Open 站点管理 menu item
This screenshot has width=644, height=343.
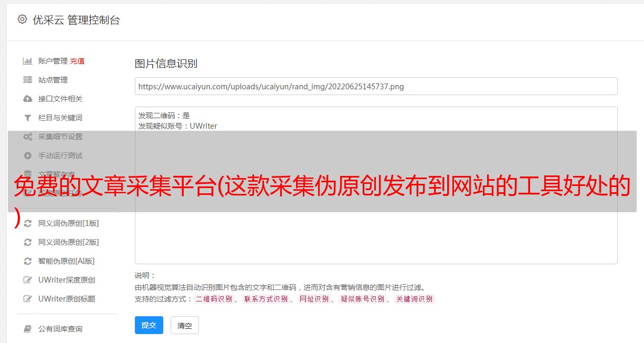(53, 80)
